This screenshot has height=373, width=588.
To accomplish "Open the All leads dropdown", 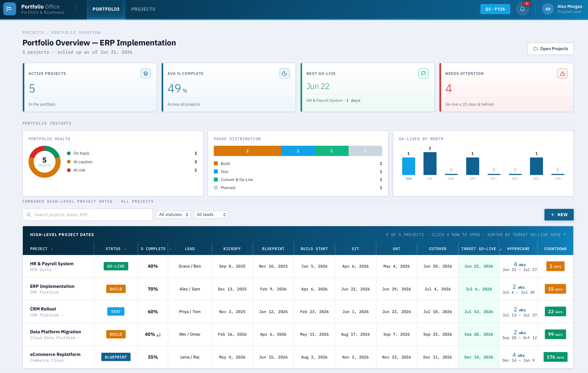I will pos(211,214).
